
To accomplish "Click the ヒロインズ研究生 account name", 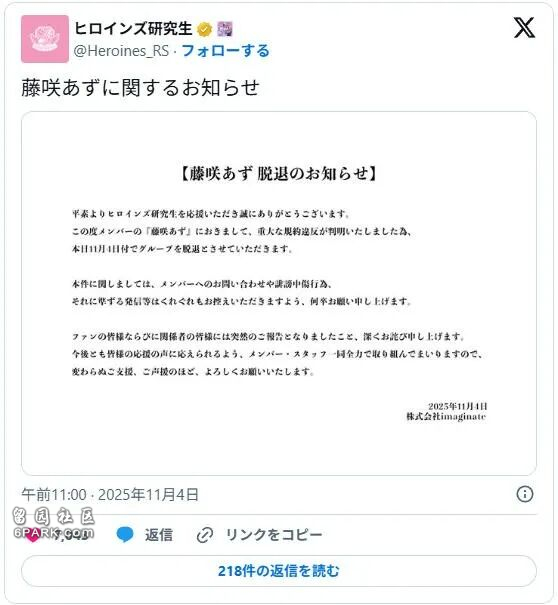I will point(133,29).
